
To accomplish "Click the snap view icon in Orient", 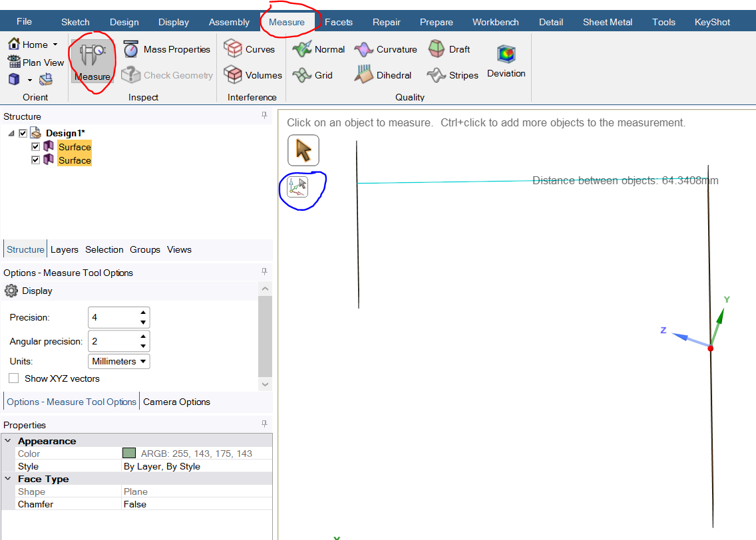I will coord(46,80).
